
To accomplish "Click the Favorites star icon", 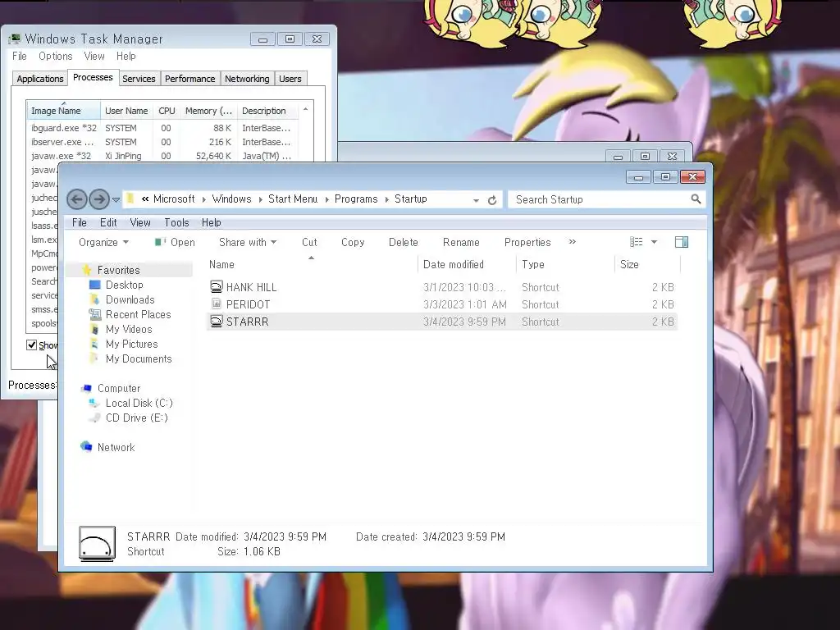I will pyautogui.click(x=86, y=269).
